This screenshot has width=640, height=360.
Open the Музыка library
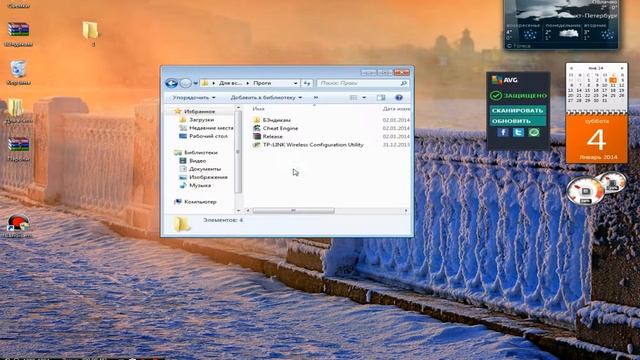(195, 185)
